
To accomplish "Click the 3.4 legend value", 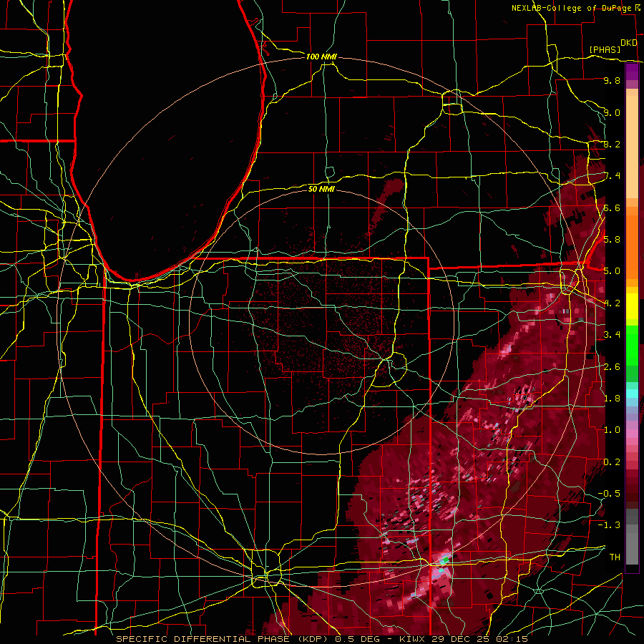I will click(x=612, y=334).
